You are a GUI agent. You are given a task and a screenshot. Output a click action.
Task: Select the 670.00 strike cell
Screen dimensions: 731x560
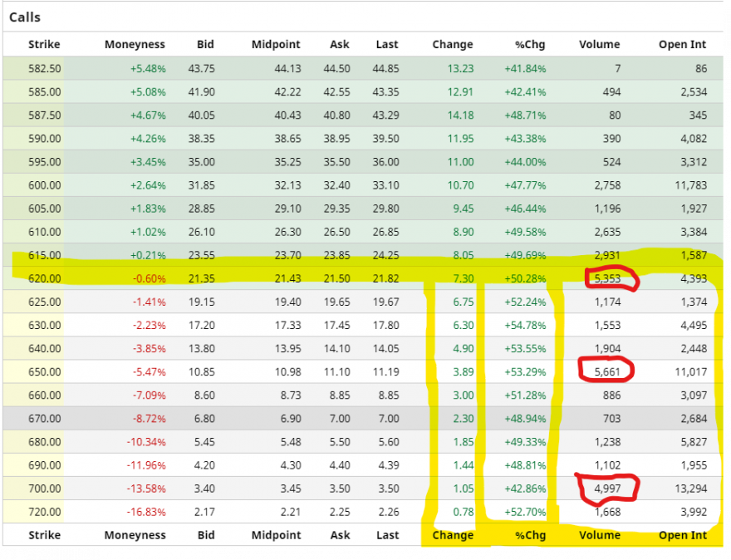pyautogui.click(x=44, y=418)
